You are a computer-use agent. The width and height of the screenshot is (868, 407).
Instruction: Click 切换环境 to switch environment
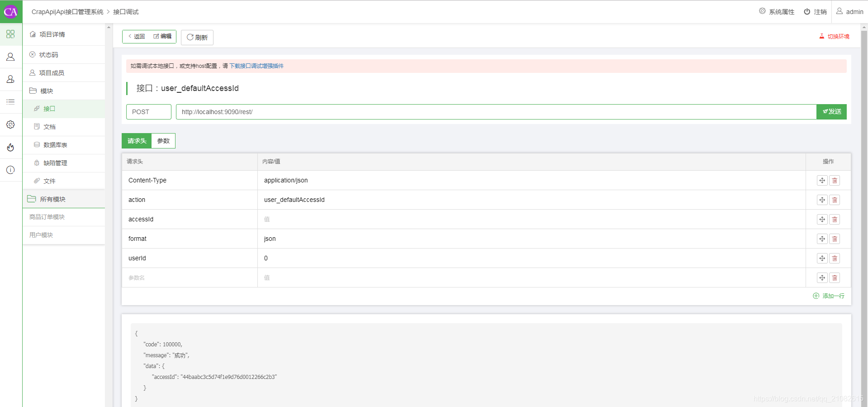pyautogui.click(x=834, y=36)
